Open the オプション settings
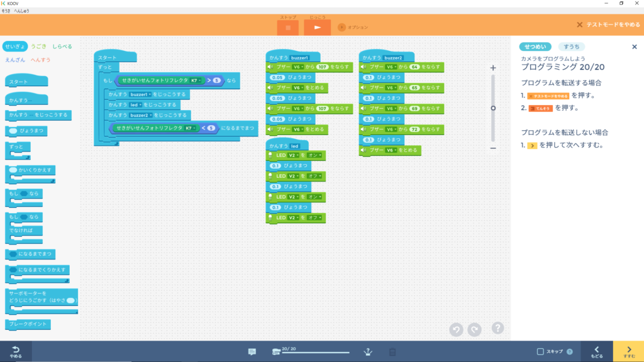 (x=353, y=27)
